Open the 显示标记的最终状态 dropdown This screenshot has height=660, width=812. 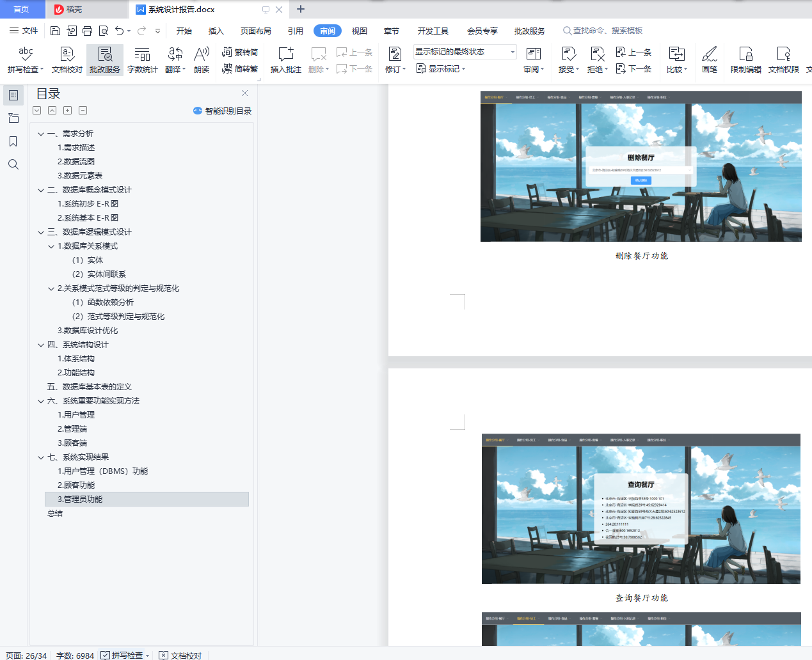click(x=465, y=52)
